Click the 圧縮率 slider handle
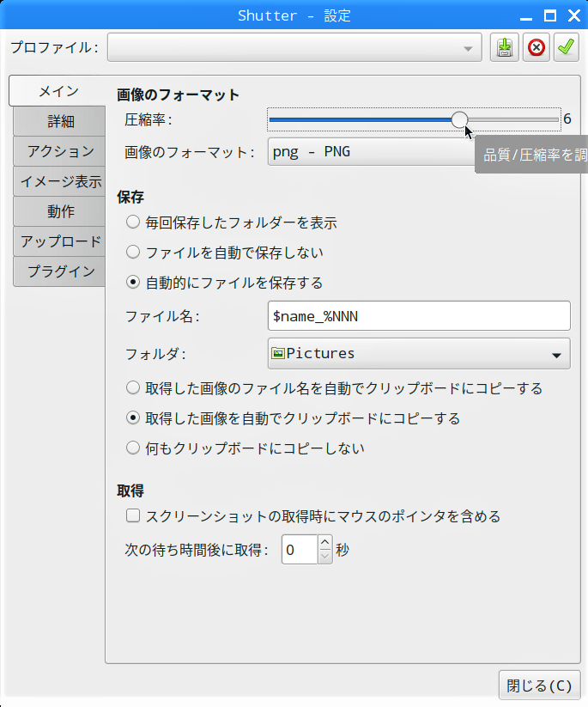588x707 pixels. 459,120
